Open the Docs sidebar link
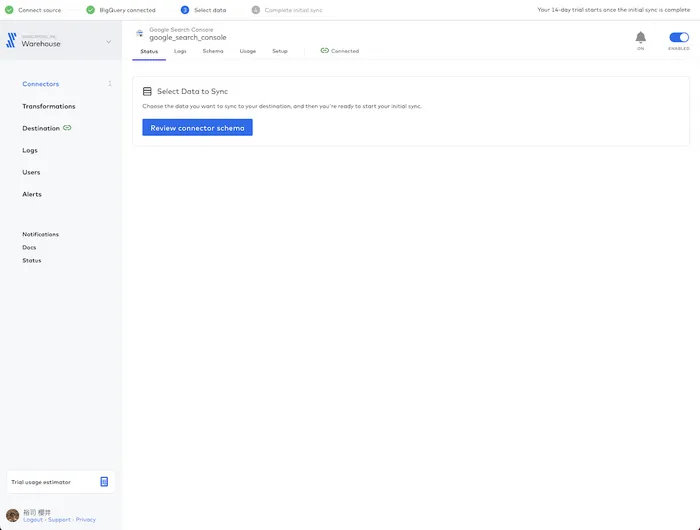 click(29, 247)
